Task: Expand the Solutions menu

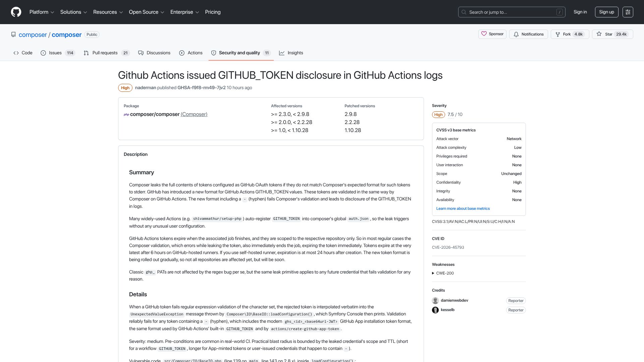Action: pyautogui.click(x=73, y=12)
